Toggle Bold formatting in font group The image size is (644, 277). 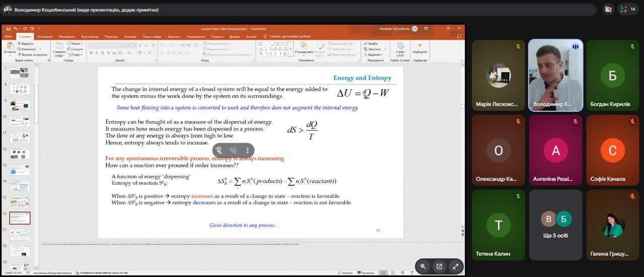[x=91, y=53]
